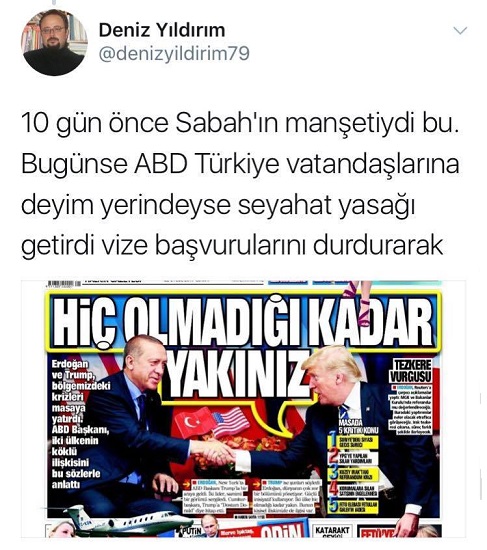Click the Turkish flag icon on the table
Viewport: 487px width, 550px height.
tap(192, 422)
